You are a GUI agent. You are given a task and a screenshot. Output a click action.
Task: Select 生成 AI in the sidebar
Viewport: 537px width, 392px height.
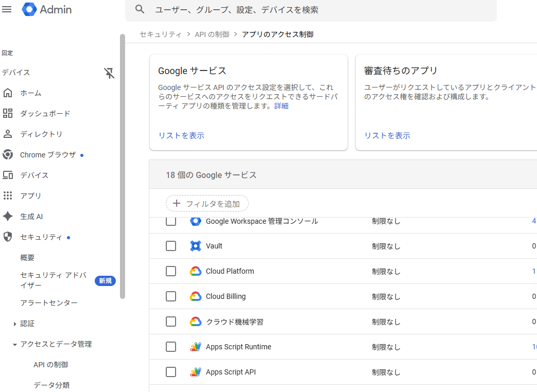(x=31, y=217)
